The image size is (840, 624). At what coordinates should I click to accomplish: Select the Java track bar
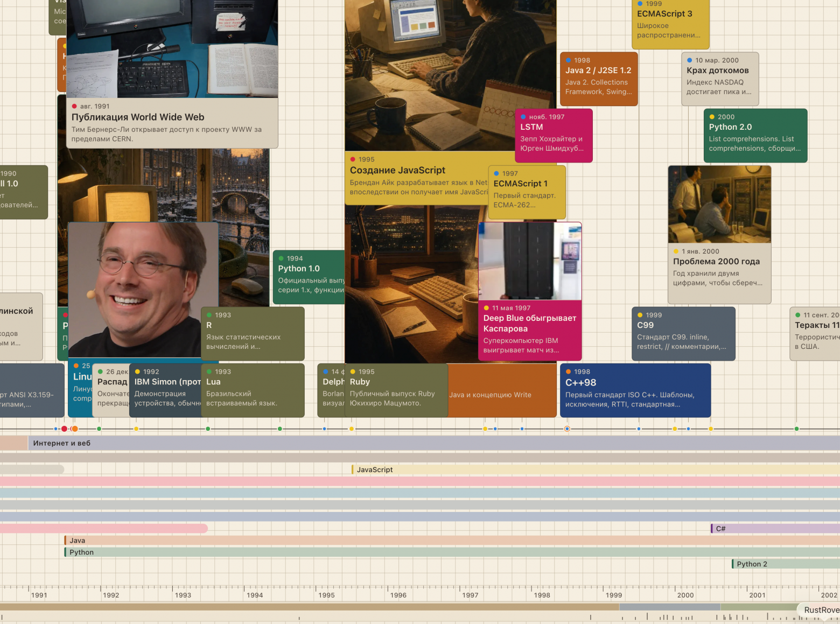coord(452,541)
